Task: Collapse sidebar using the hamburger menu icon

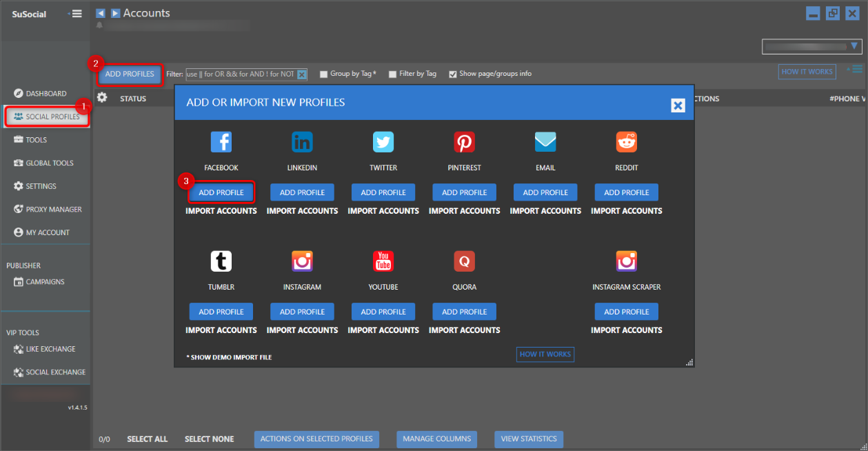Action: tap(77, 13)
